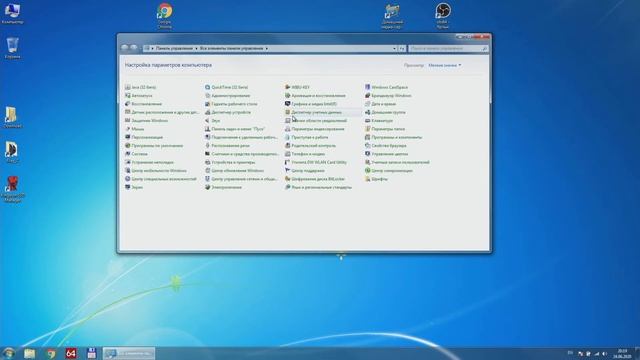
Task: Open Windows CardSpace item
Action: [x=386, y=87]
